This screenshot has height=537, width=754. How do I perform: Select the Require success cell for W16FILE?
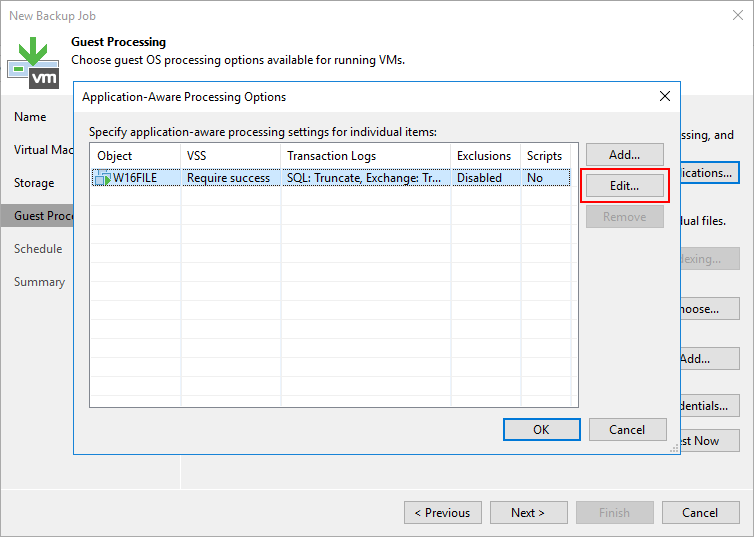(x=229, y=178)
